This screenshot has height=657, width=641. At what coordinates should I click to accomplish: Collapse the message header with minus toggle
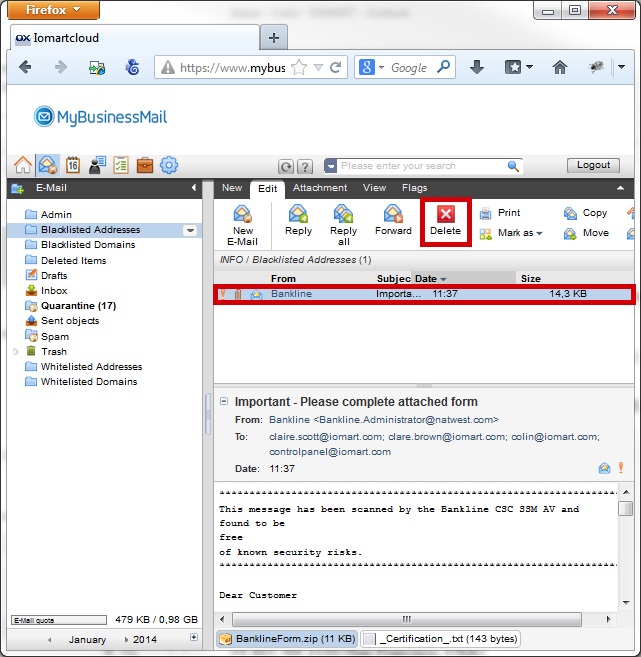click(224, 402)
